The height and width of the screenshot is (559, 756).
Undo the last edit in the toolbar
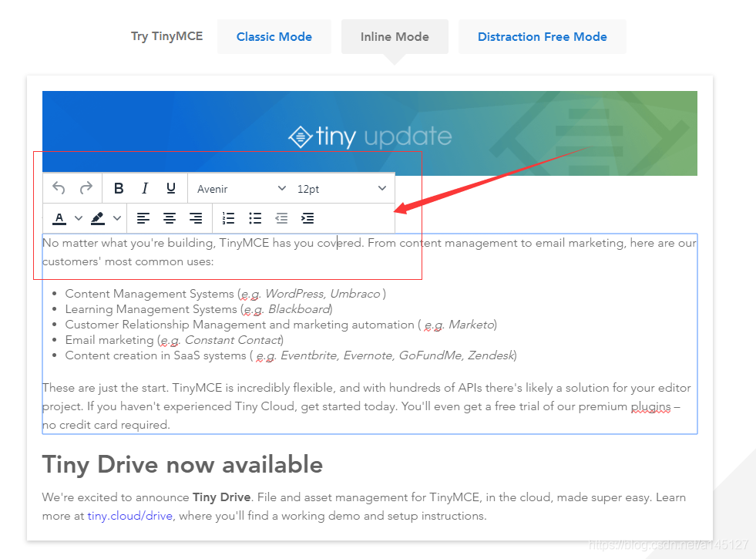(x=59, y=188)
